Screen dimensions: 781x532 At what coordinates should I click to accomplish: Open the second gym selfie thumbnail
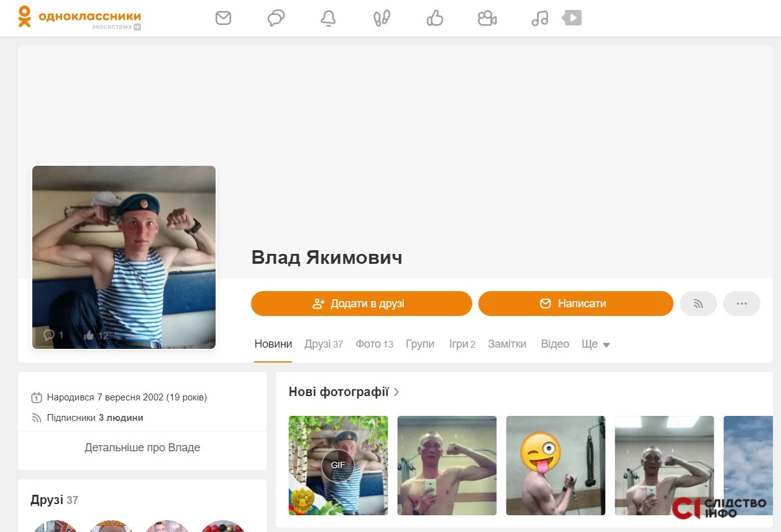click(x=447, y=466)
